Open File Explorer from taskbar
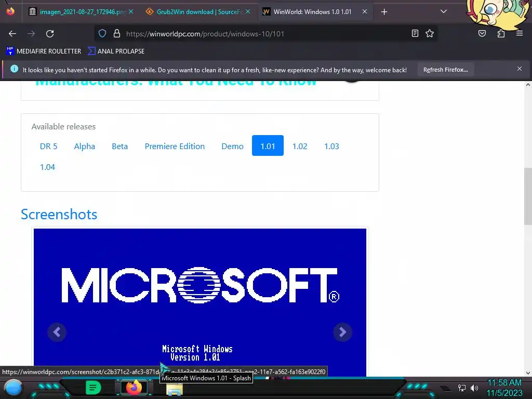 pyautogui.click(x=175, y=390)
